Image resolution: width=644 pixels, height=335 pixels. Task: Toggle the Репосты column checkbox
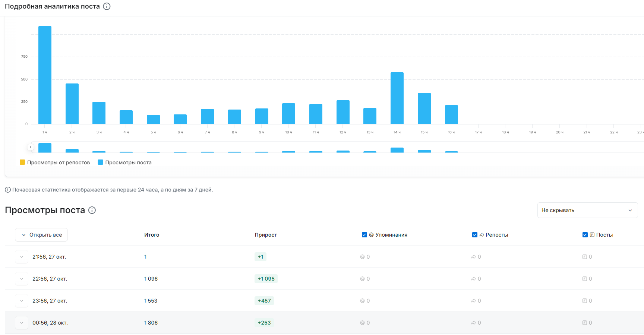tap(475, 235)
